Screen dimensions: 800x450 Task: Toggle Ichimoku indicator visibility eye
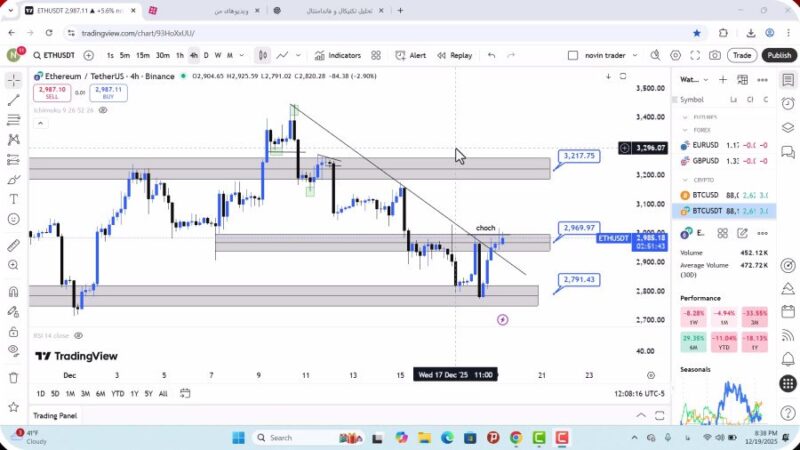tap(102, 110)
